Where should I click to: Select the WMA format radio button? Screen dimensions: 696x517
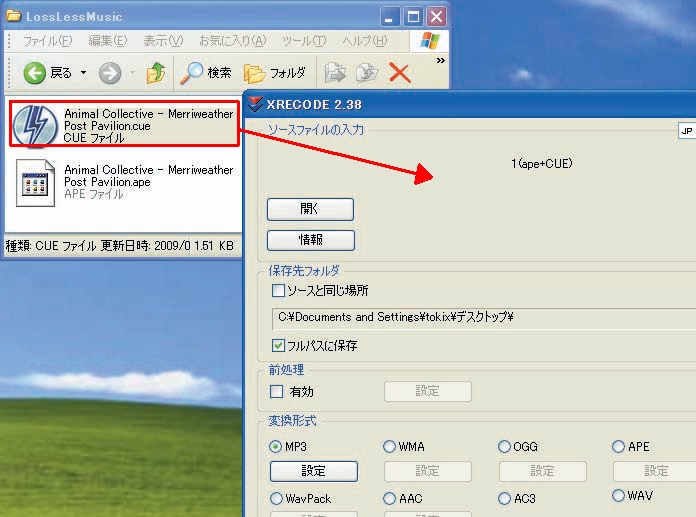[389, 446]
